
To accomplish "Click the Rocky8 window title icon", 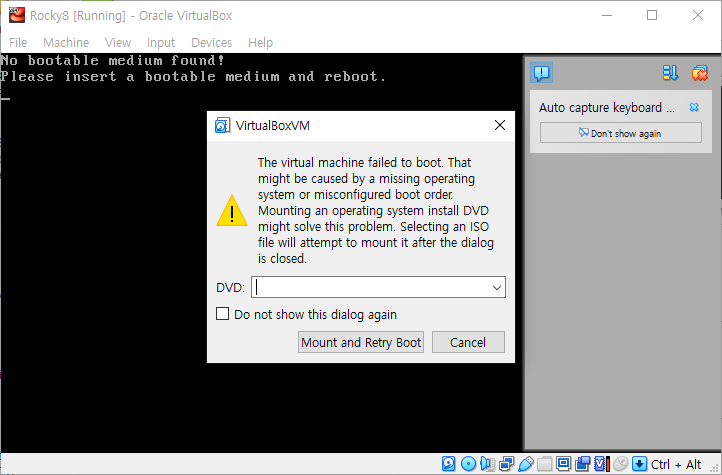I will (x=17, y=15).
